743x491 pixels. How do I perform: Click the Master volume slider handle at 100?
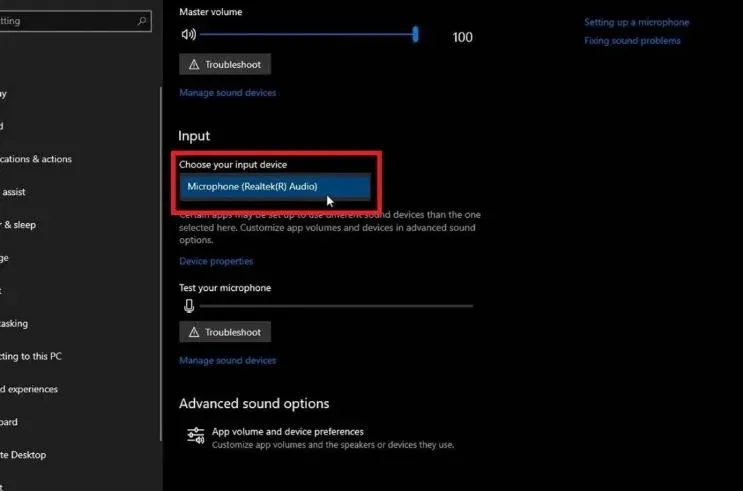point(415,34)
